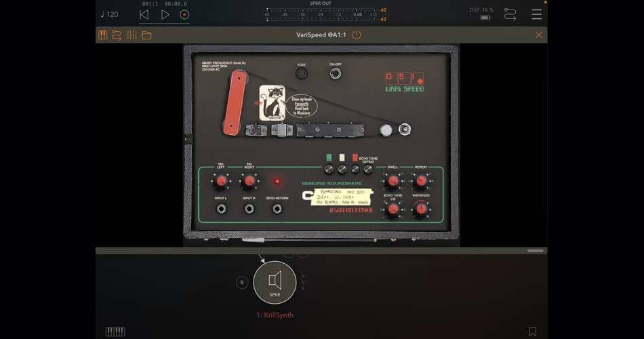Image resolution: width=644 pixels, height=339 pixels.
Task: Toggle the white playback head switch
Action: [342, 168]
